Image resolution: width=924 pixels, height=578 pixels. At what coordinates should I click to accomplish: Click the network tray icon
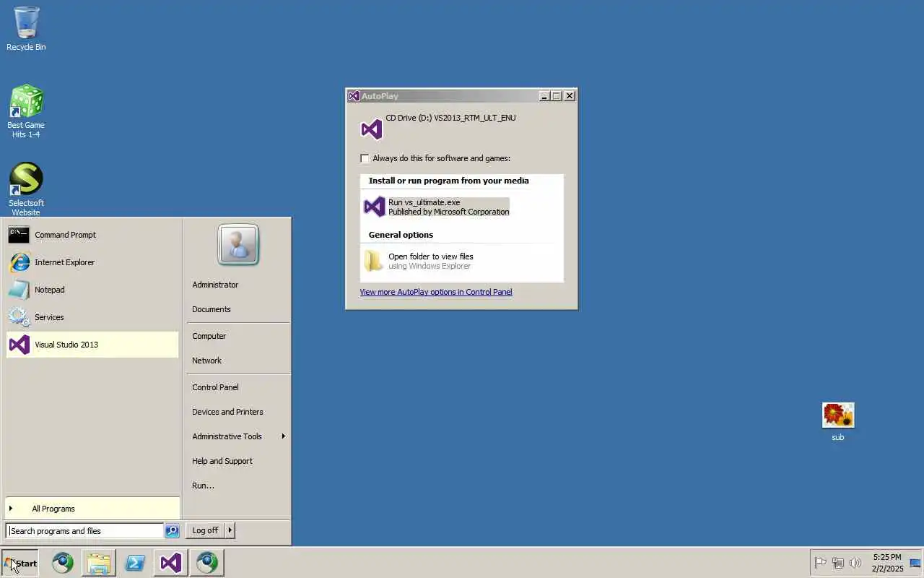[838, 563]
